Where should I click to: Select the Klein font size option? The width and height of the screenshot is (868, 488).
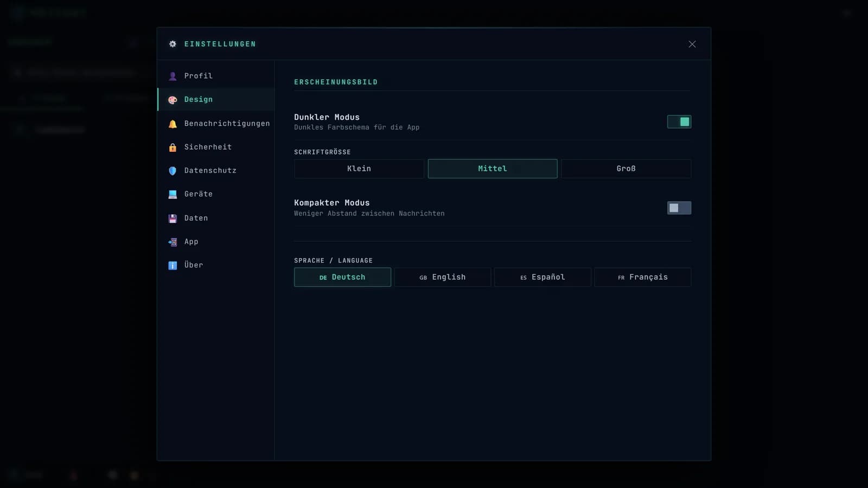[x=359, y=169]
